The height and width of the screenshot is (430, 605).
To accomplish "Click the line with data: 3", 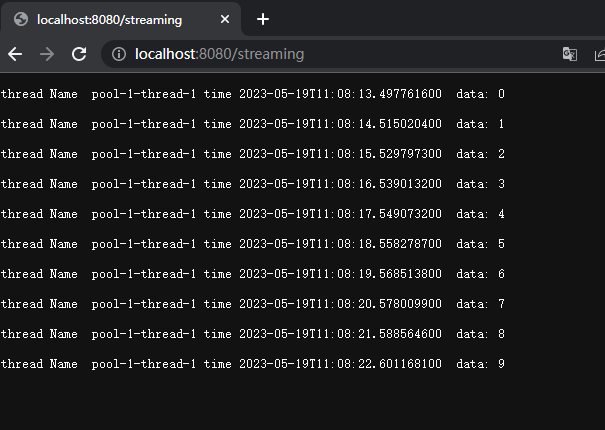I will [x=253, y=184].
